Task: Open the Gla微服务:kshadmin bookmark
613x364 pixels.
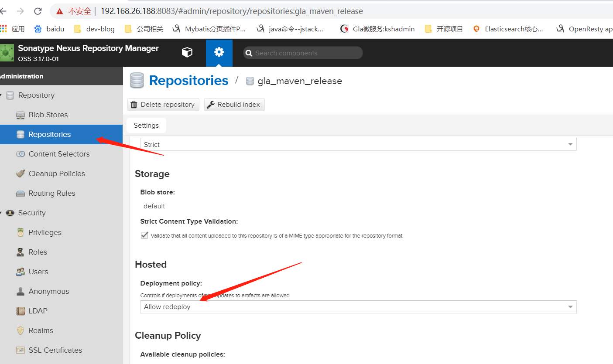Action: [x=377, y=29]
